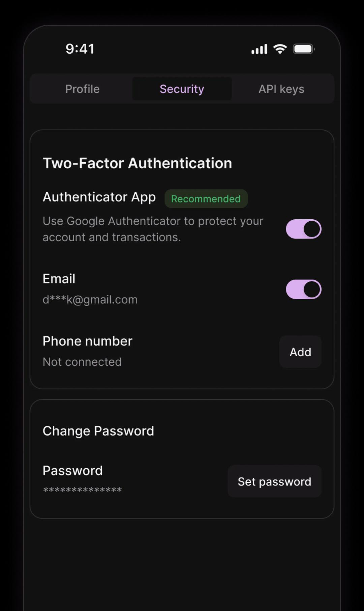This screenshot has width=364, height=611.
Task: Tap the Wi-Fi status icon
Action: [x=280, y=49]
